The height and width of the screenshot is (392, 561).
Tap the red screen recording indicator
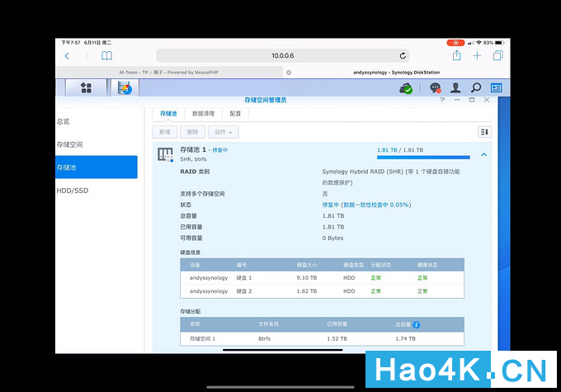(x=455, y=43)
